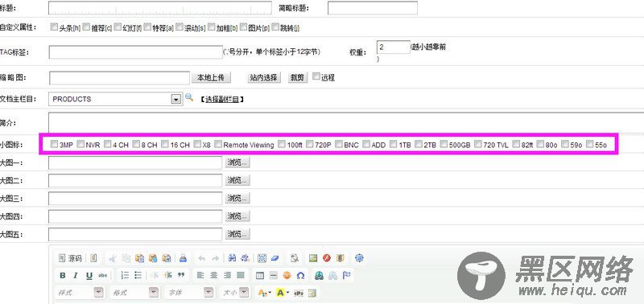This screenshot has width=644, height=304.
Task: Insert link using the globe icon
Action: click(319, 275)
